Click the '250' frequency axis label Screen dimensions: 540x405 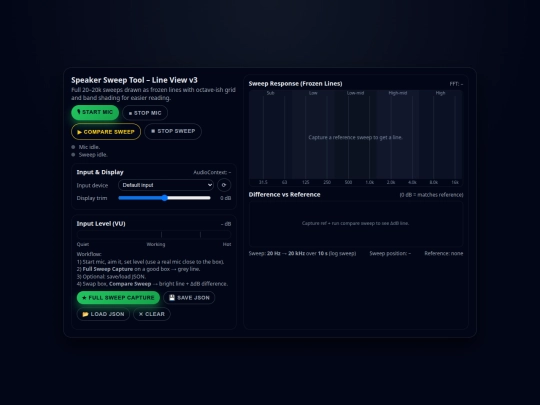coord(327,183)
